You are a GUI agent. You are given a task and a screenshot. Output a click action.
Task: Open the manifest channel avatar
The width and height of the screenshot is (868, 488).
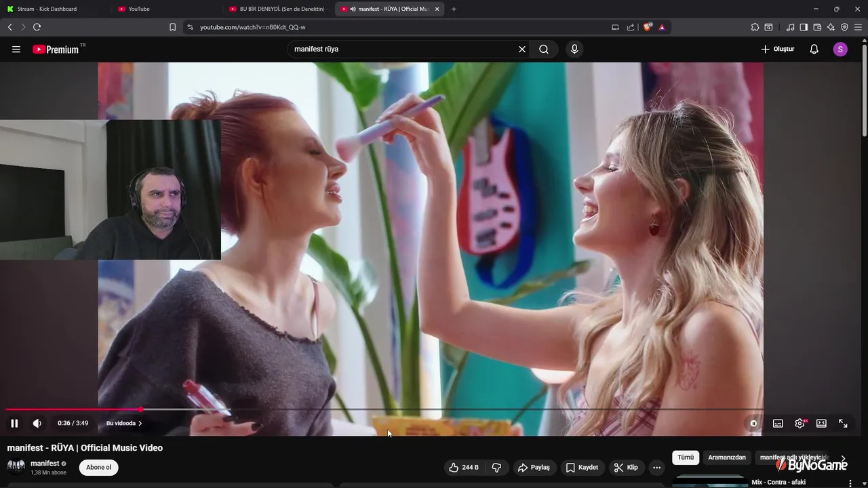click(16, 467)
